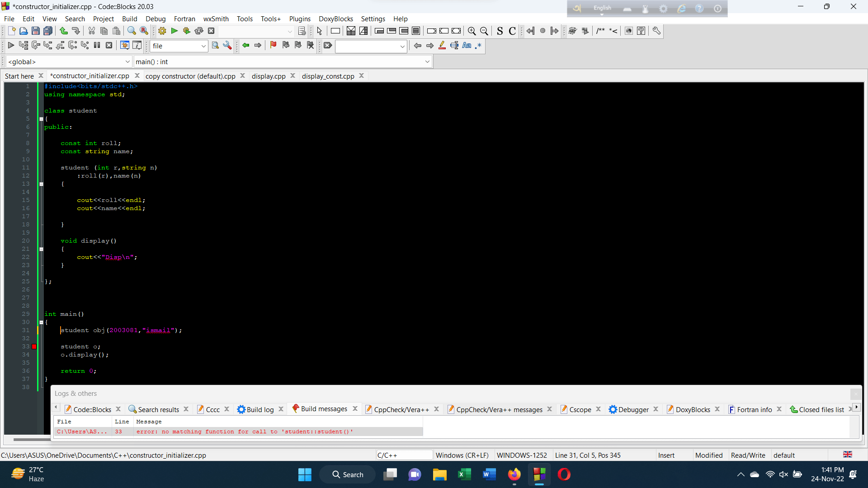This screenshot has width=868, height=488.
Task: Click the Build gear icon
Action: point(162,31)
